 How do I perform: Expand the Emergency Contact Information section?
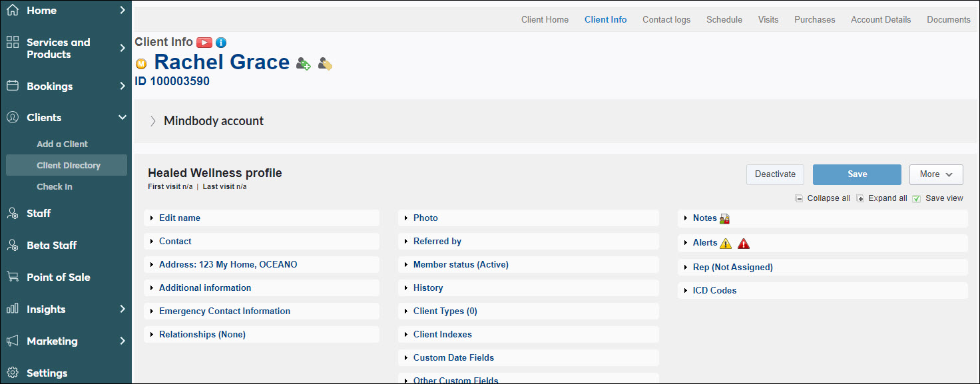[224, 311]
